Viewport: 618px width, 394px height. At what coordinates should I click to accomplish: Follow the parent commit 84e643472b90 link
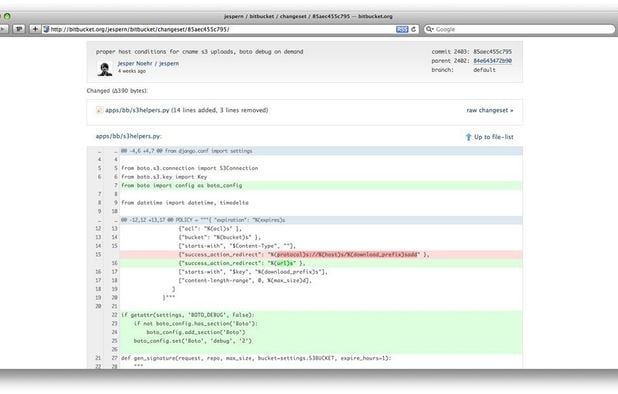[492, 61]
